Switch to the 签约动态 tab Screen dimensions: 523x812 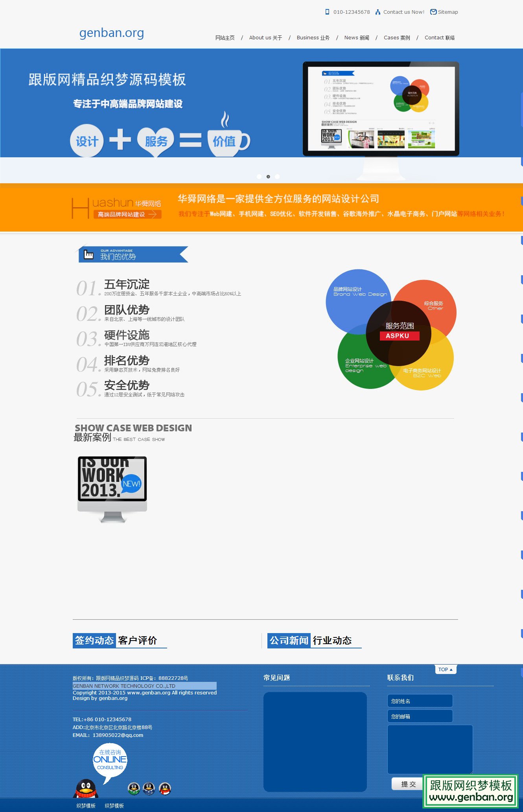(x=94, y=641)
